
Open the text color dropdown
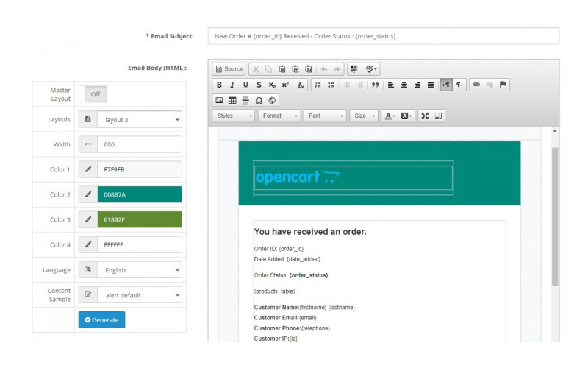point(390,116)
